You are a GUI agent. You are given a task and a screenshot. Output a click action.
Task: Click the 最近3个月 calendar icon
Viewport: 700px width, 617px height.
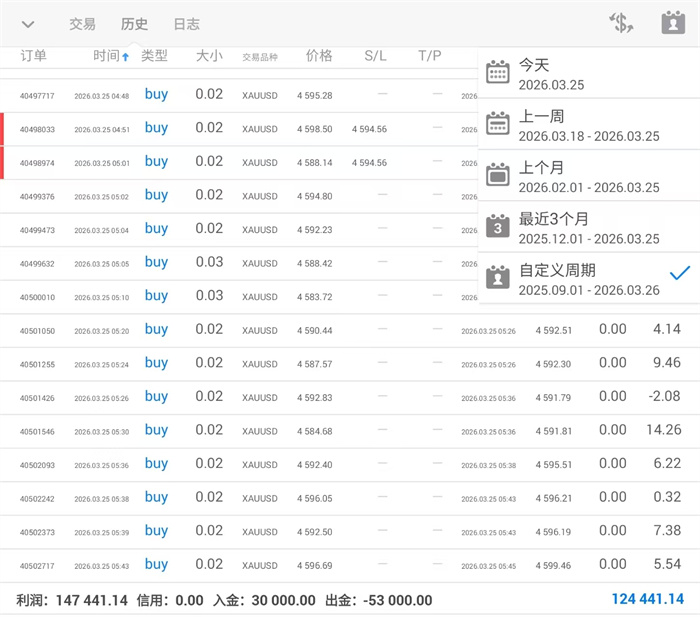pos(498,226)
